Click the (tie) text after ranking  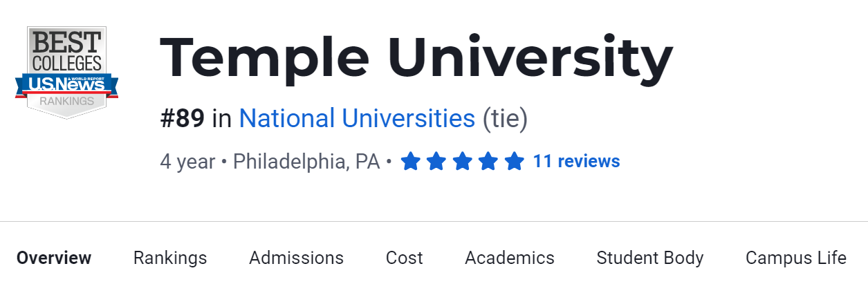(505, 119)
